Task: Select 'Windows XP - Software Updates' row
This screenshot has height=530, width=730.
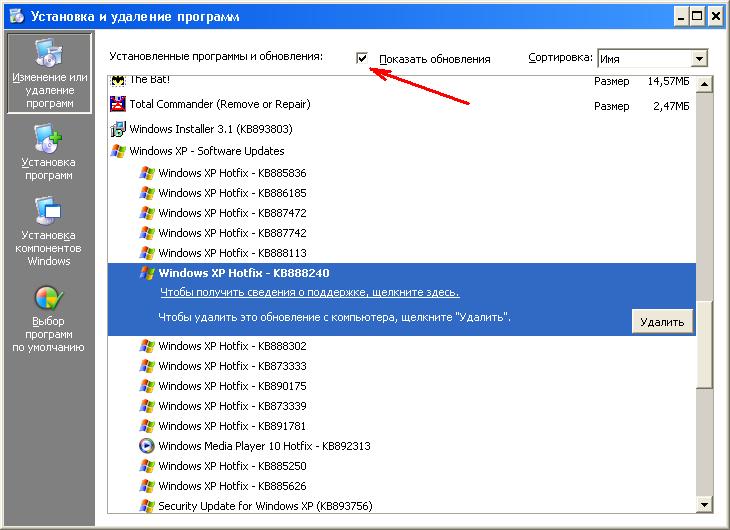Action: click(x=207, y=151)
